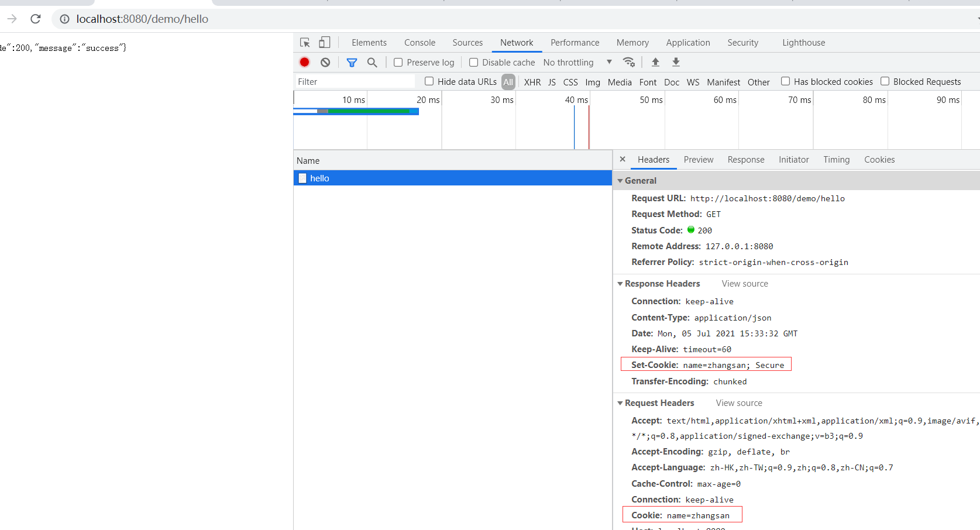The height and width of the screenshot is (530, 980).
Task: Filter requests by Media
Action: click(620, 82)
